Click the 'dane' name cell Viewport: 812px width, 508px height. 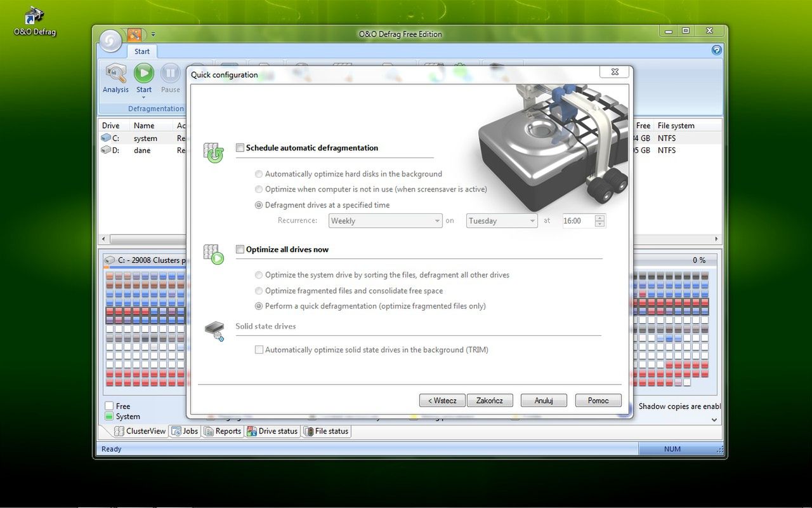(x=142, y=150)
